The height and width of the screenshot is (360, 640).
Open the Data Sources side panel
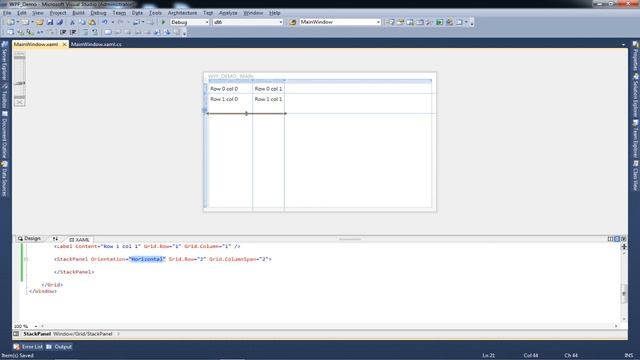click(x=4, y=179)
